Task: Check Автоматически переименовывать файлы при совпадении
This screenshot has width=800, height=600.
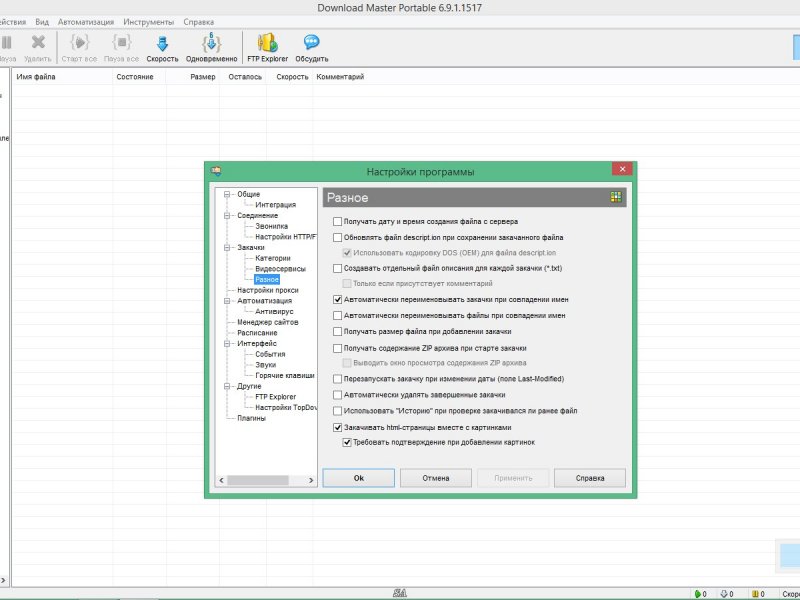Action: pyautogui.click(x=337, y=315)
